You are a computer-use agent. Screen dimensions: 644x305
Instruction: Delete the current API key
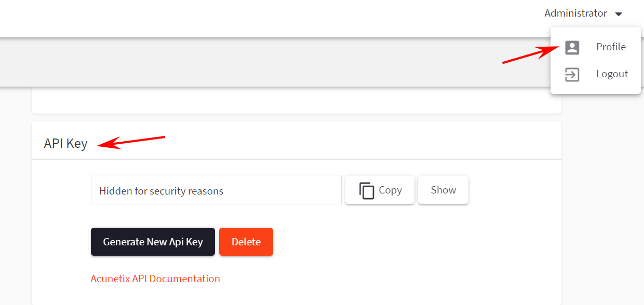coord(246,242)
